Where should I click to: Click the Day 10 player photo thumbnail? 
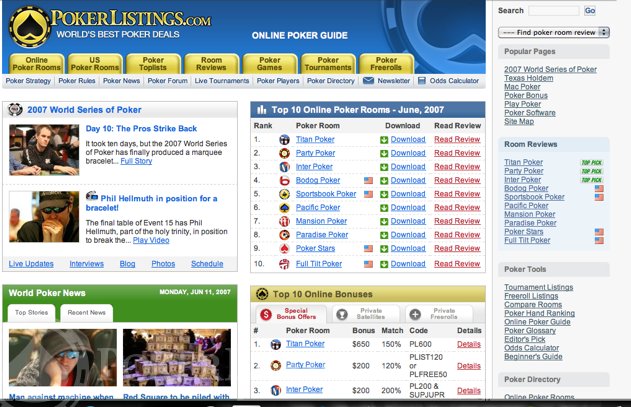(x=44, y=150)
